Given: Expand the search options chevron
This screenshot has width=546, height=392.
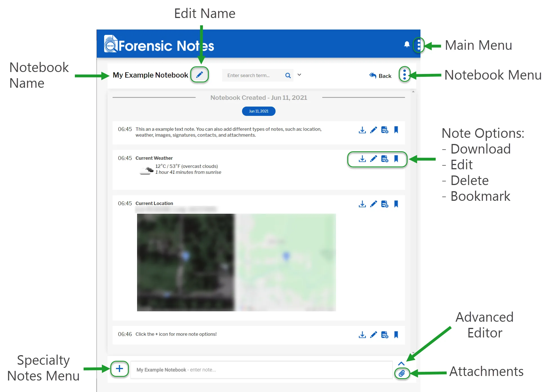Looking at the screenshot, I should pos(299,75).
